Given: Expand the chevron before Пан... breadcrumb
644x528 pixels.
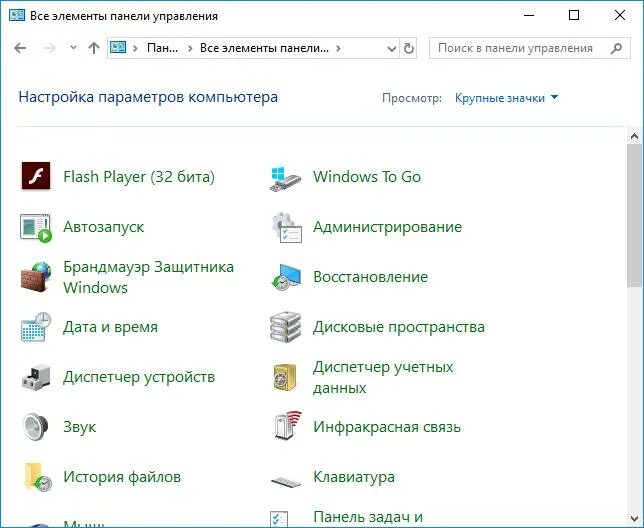Looking at the screenshot, I should click(135, 48).
